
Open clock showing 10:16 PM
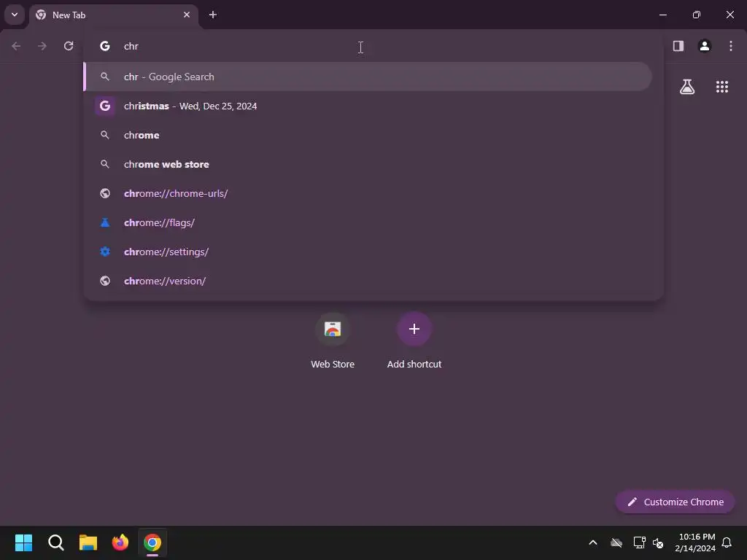695,542
